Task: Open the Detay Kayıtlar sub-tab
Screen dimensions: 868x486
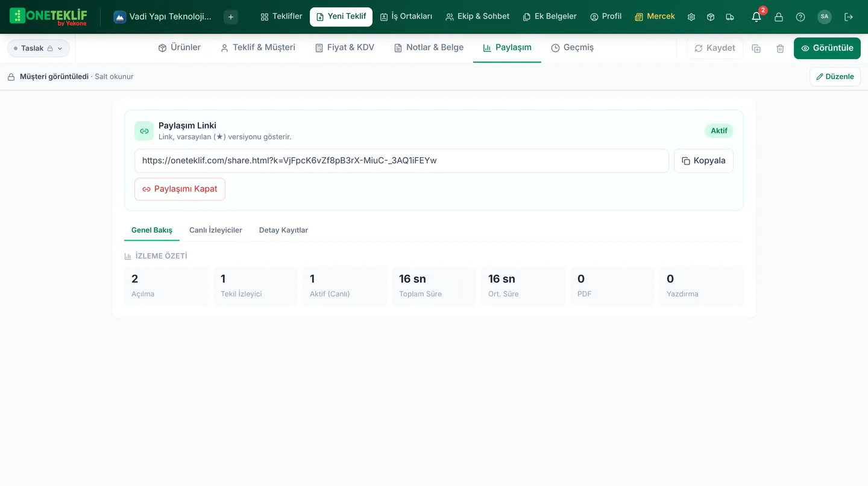Action: pos(283,230)
